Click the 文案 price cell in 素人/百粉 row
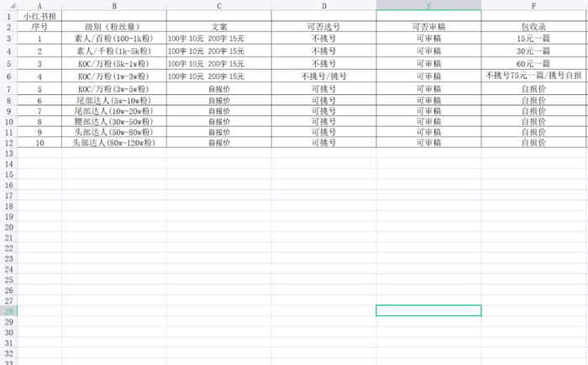Viewport: 588px width, 365px height. [219, 39]
